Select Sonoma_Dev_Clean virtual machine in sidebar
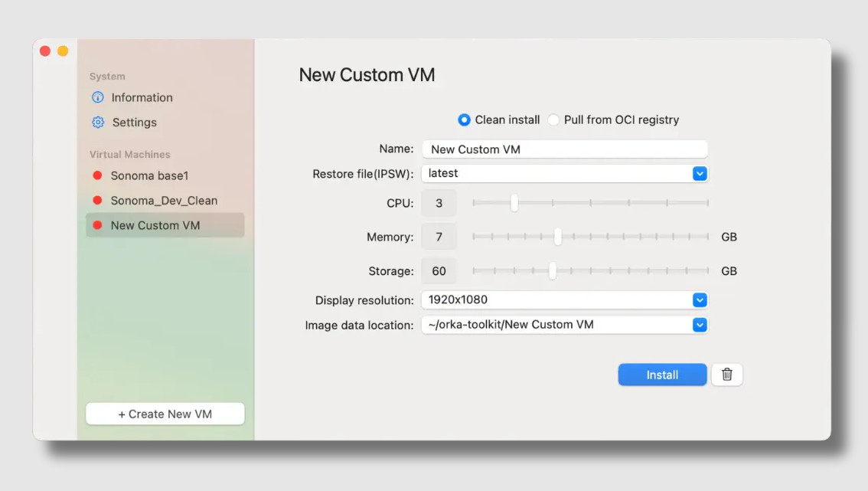The image size is (868, 491). 164,201
